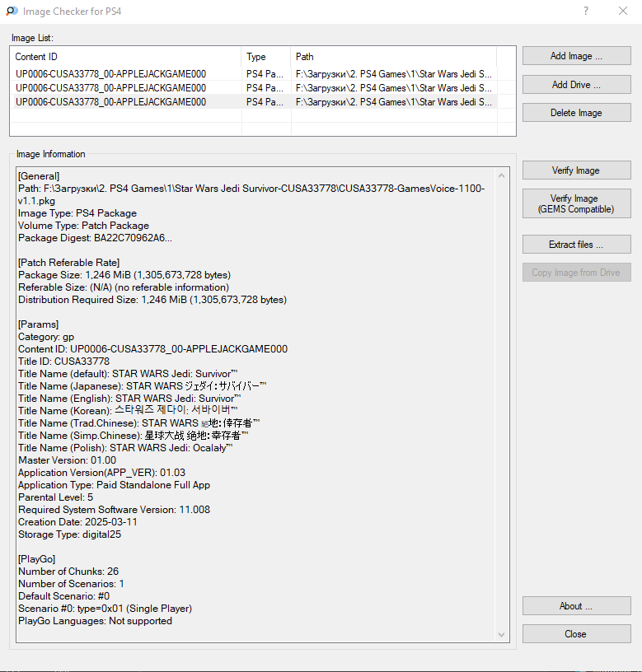642x672 pixels.
Task: Run Verify Image (GEMS Compatible)
Action: pyautogui.click(x=576, y=203)
